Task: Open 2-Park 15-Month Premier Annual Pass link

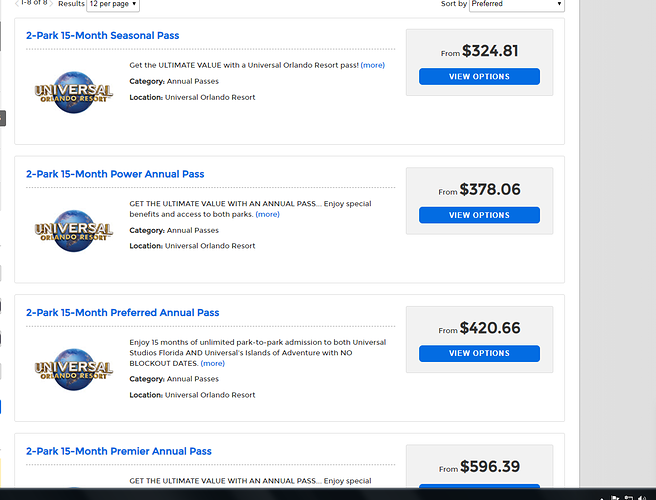Action: click(x=119, y=451)
